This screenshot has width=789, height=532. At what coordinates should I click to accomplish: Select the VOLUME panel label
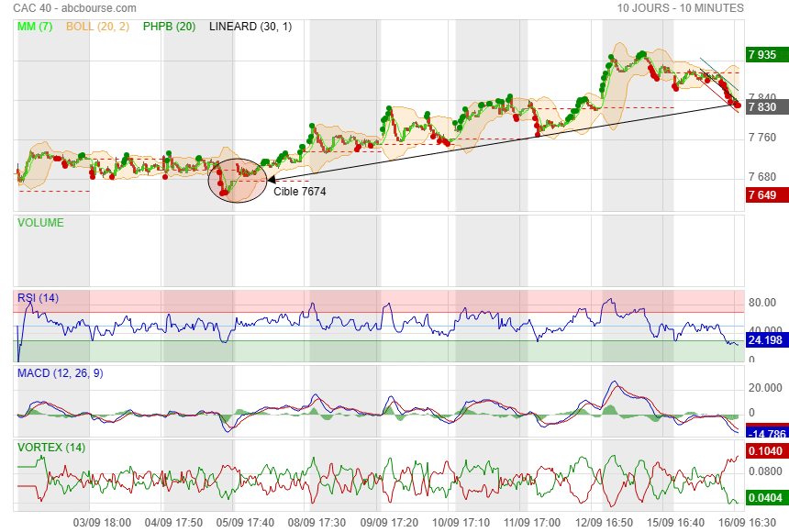41,222
